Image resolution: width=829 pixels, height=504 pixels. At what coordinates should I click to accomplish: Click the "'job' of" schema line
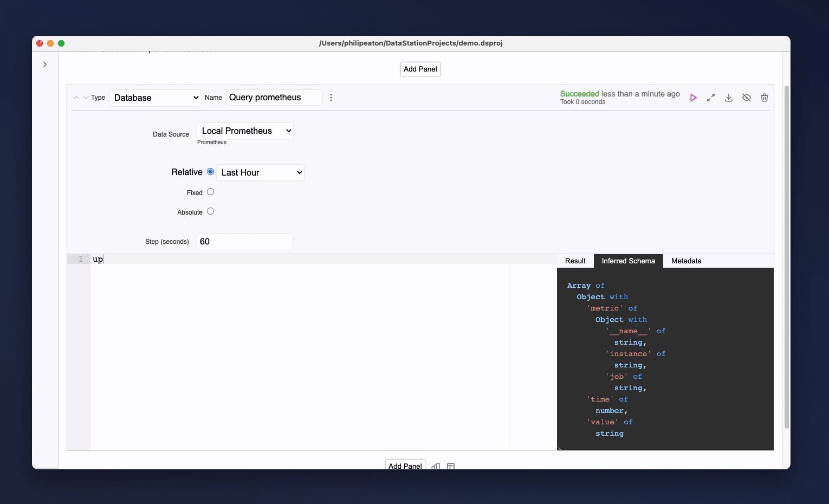pyautogui.click(x=624, y=377)
